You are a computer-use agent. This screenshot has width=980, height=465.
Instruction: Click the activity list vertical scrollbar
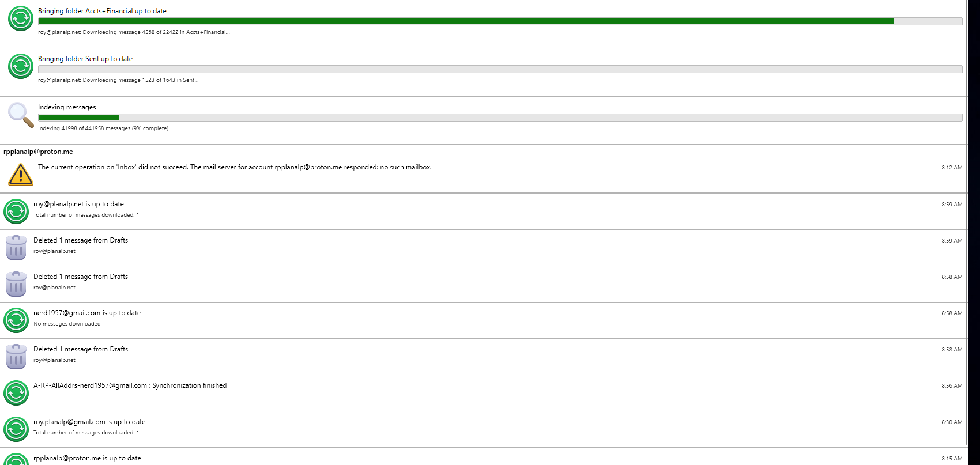click(x=967, y=222)
